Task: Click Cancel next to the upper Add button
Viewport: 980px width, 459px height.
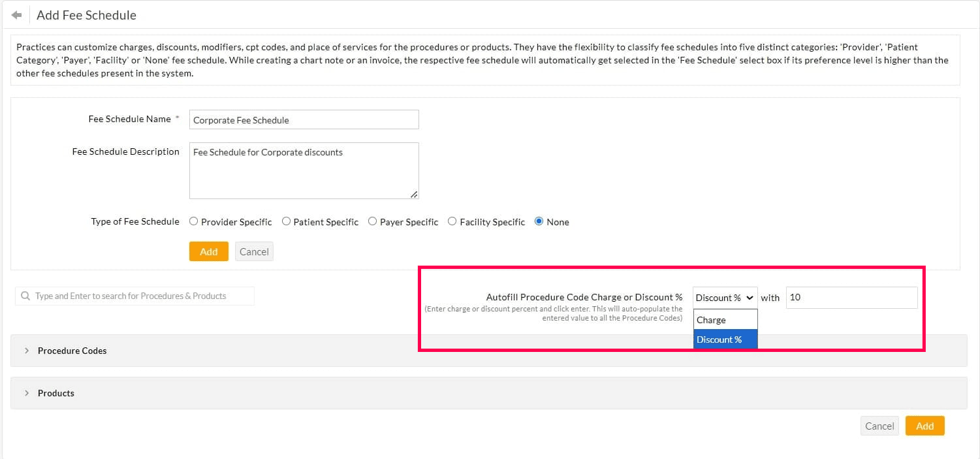Action: pyautogui.click(x=254, y=251)
